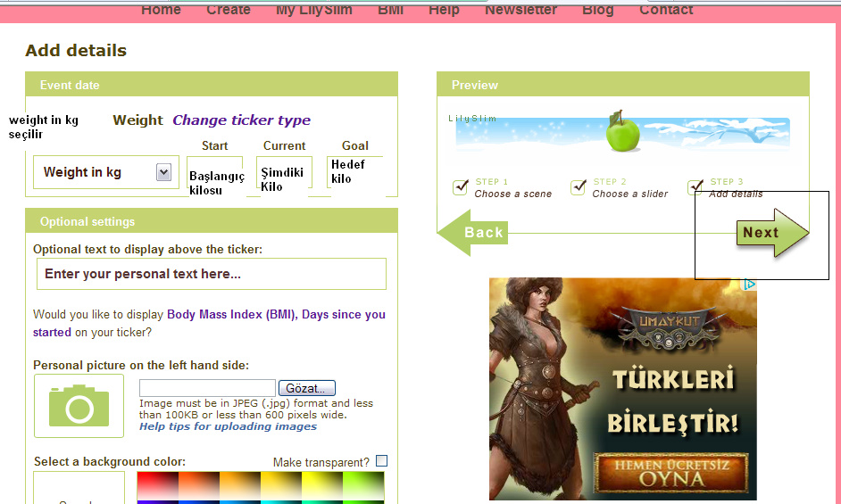Click the AdChoices icon on advertisement
The width and height of the screenshot is (841, 504).
coord(750,285)
